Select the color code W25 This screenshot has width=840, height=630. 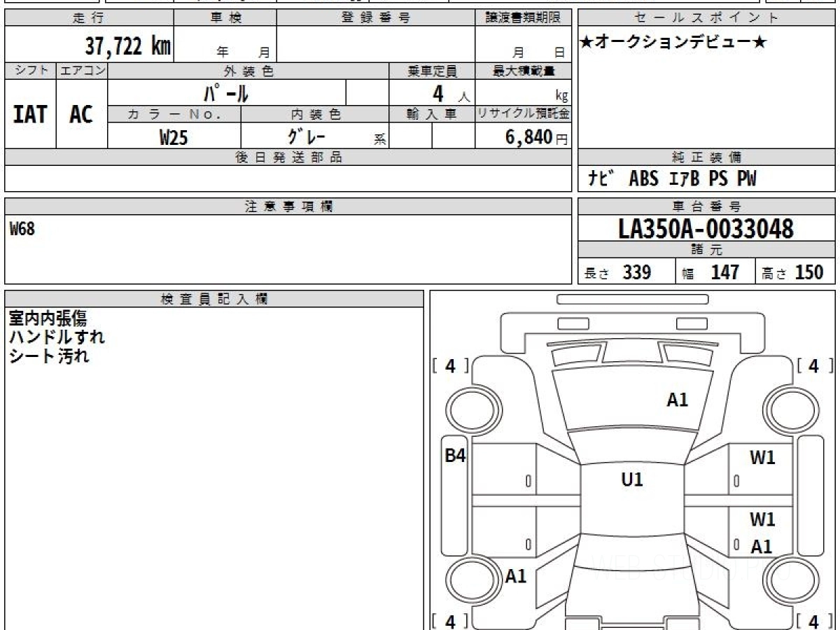pos(174,137)
